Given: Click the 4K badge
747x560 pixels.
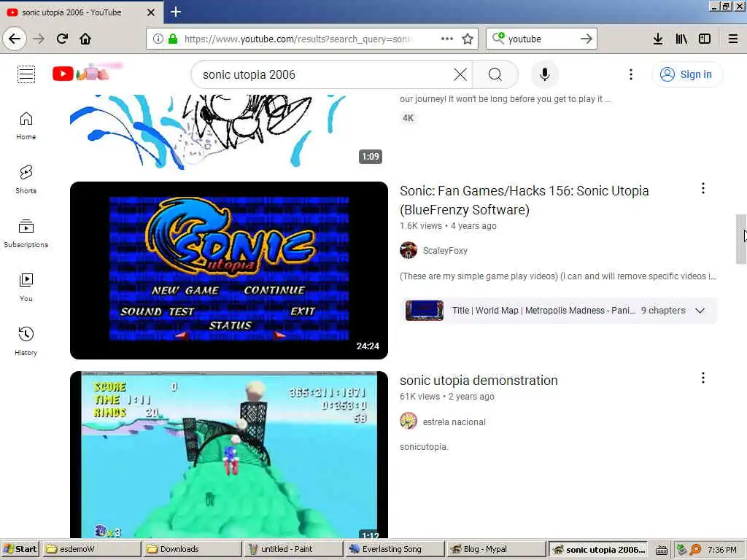Looking at the screenshot, I should click(409, 117).
